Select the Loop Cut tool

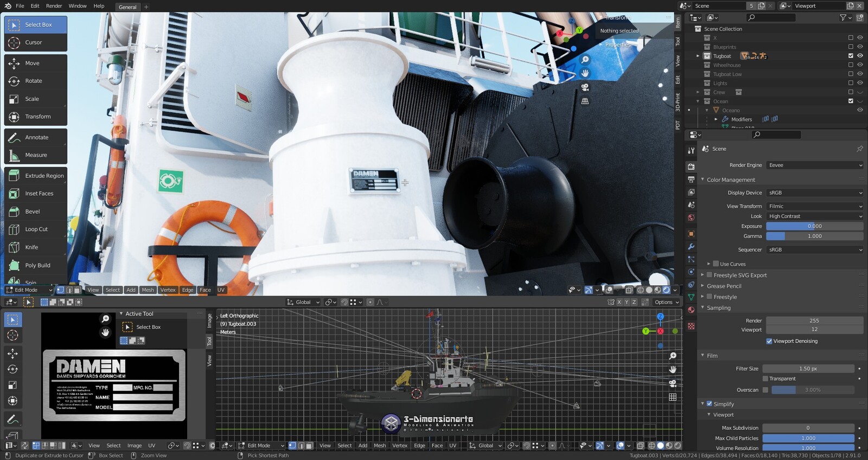[36, 229]
